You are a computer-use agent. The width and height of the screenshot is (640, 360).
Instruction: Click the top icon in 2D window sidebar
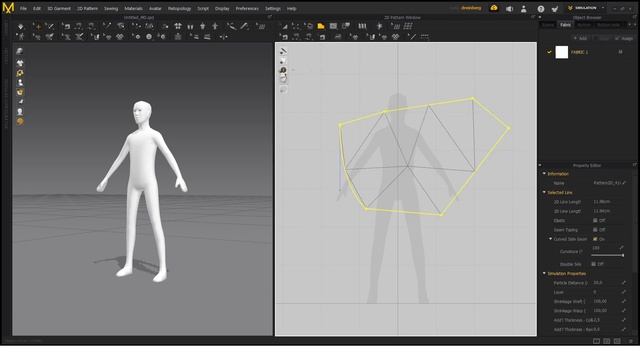[283, 51]
